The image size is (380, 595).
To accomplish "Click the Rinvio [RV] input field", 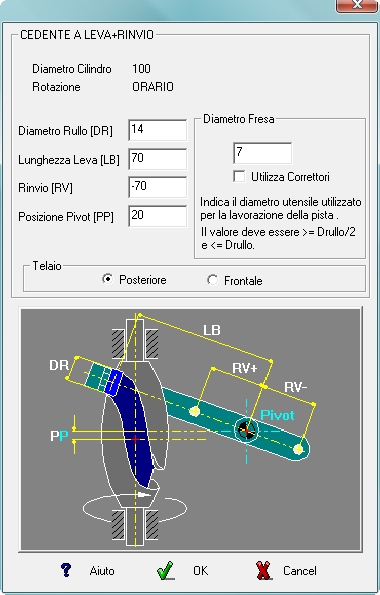I will point(158,187).
